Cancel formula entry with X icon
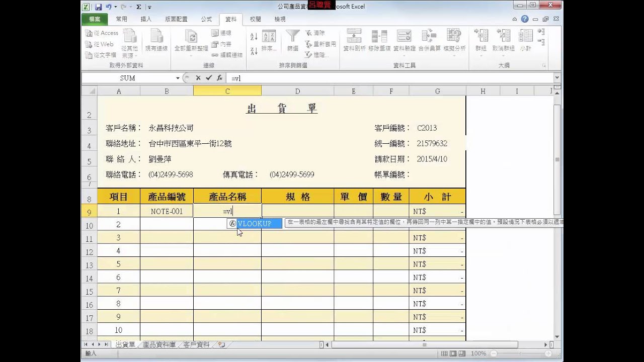Screen dimensions: 644x362 [198, 78]
